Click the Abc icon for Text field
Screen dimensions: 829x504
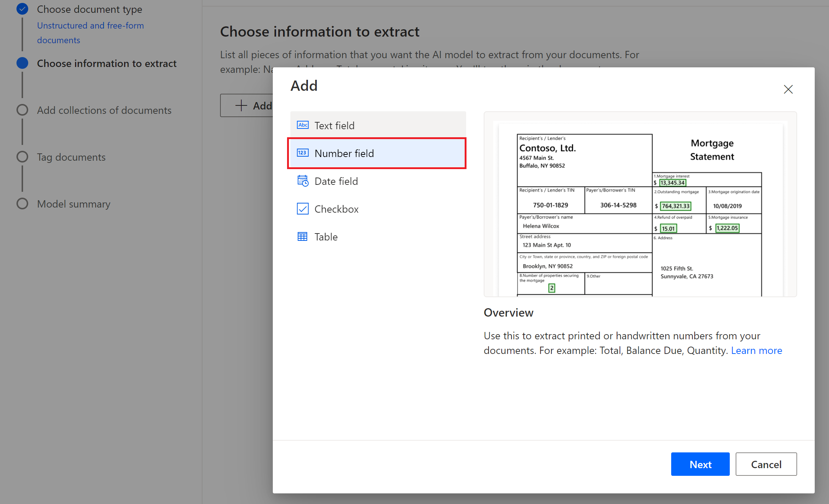coord(302,125)
